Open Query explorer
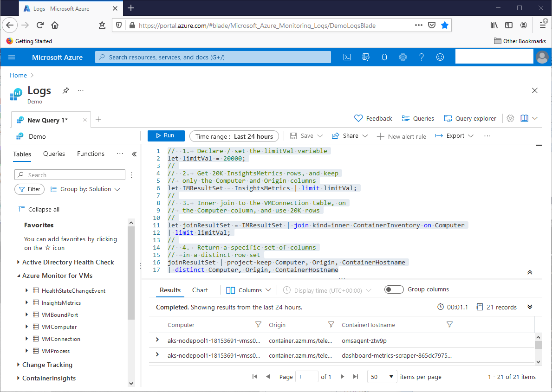The width and height of the screenshot is (552, 392). point(470,118)
